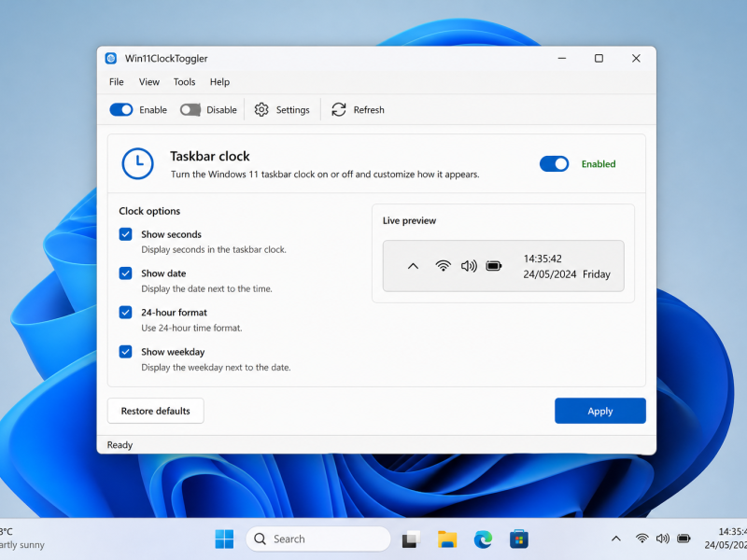The image size is (747, 560).
Task: Uncheck the 24-hour format checkbox
Action: click(126, 313)
